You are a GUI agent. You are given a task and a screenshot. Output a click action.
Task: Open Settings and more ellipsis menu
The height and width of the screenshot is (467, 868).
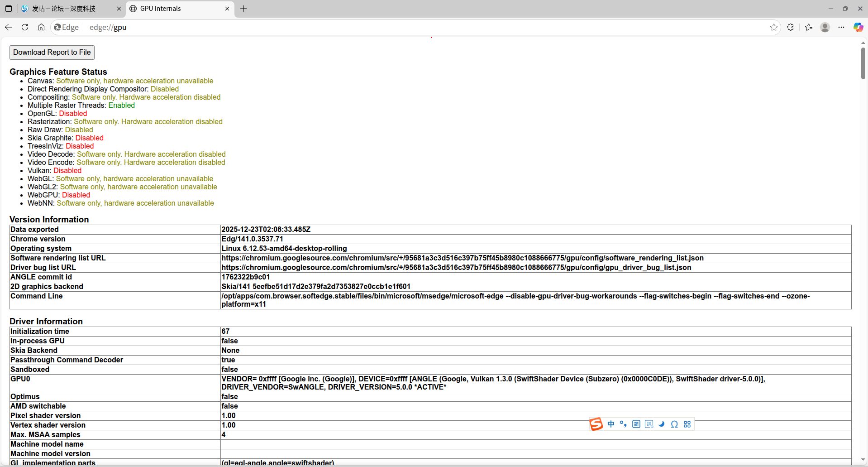[841, 27]
